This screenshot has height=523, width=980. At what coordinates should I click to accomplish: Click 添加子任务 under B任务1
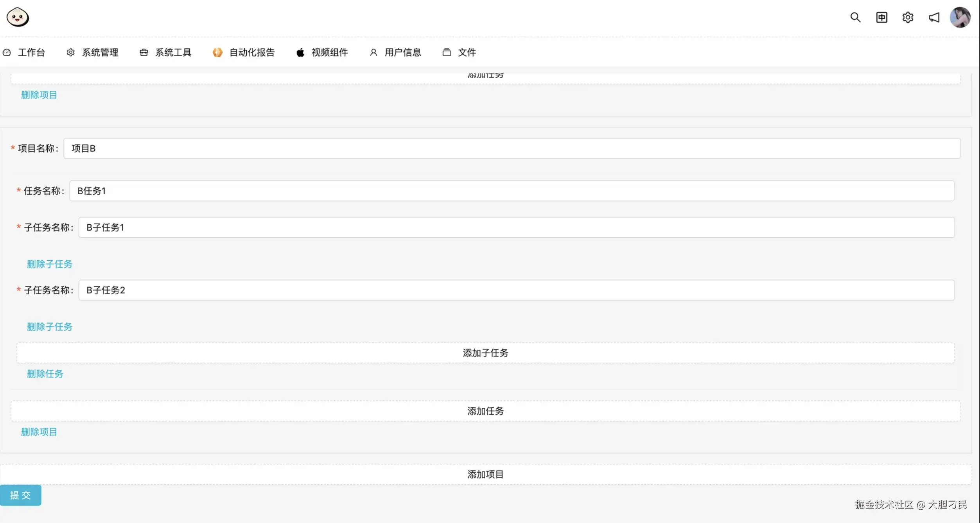click(485, 353)
